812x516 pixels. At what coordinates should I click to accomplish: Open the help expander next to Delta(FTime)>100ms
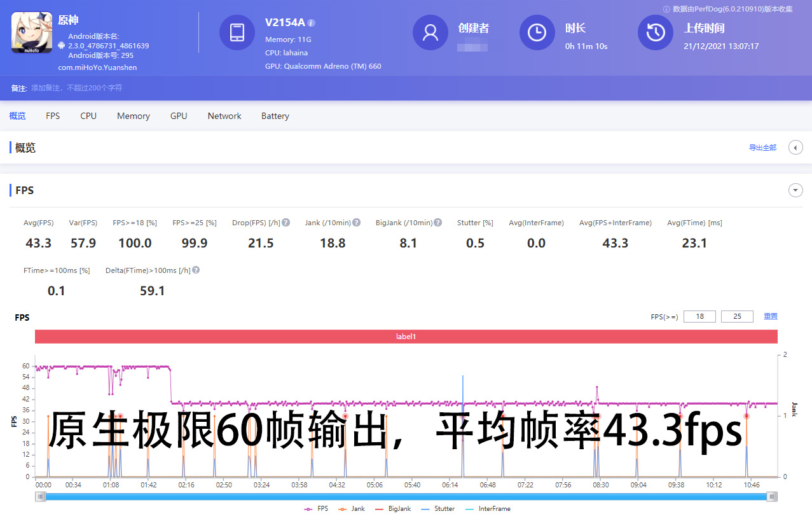[x=195, y=270]
